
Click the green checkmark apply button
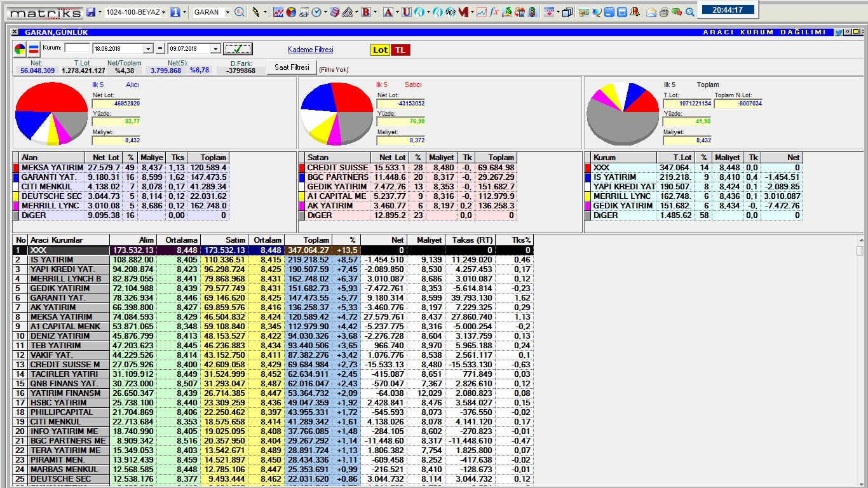[x=238, y=49]
